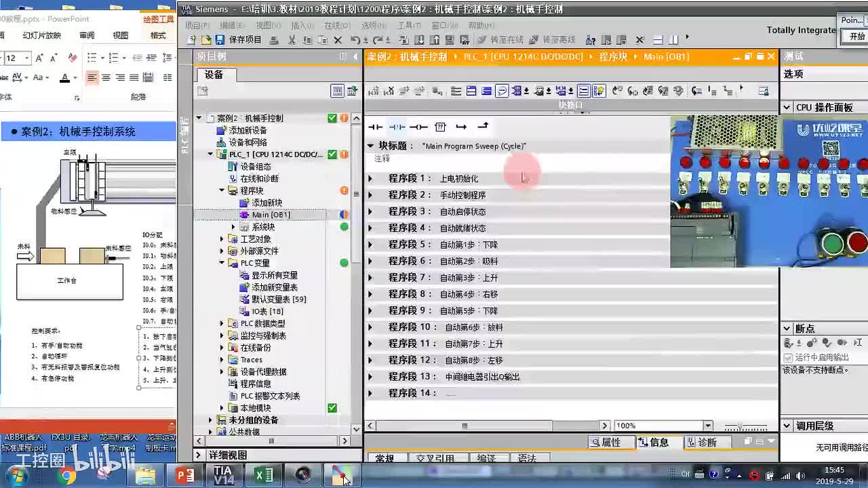868x488 pixels.
Task: Open the 在线 menu
Action: click(x=337, y=25)
